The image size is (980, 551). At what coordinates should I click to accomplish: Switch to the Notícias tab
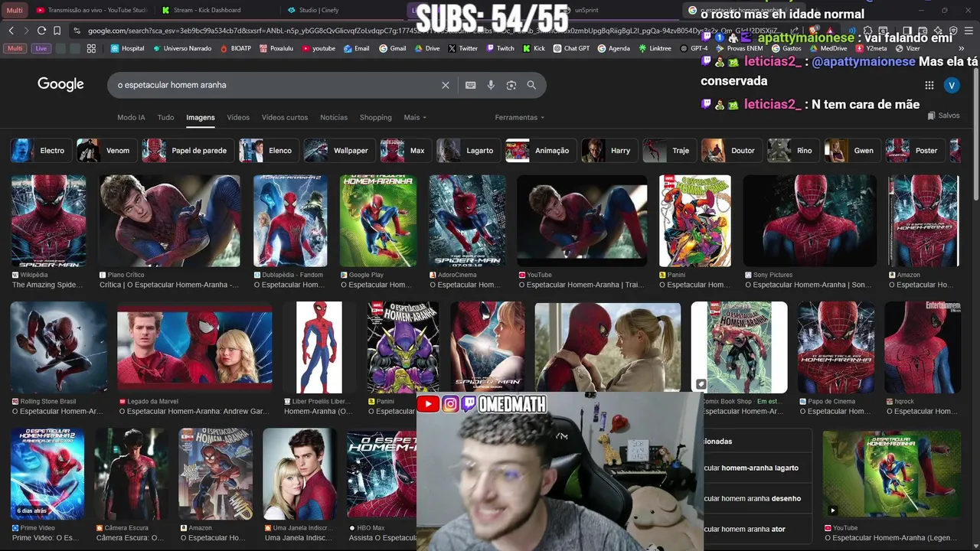pos(334,117)
